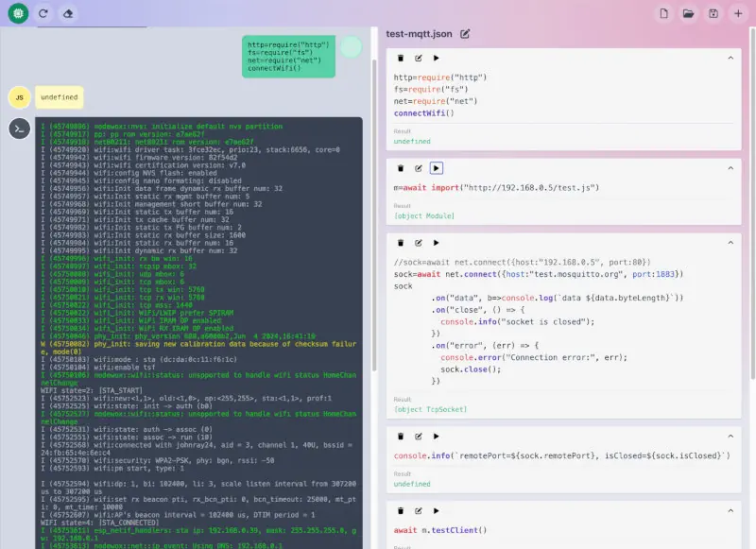Collapse the net.connect socket cell
The image size is (756, 549).
pyautogui.click(x=730, y=243)
